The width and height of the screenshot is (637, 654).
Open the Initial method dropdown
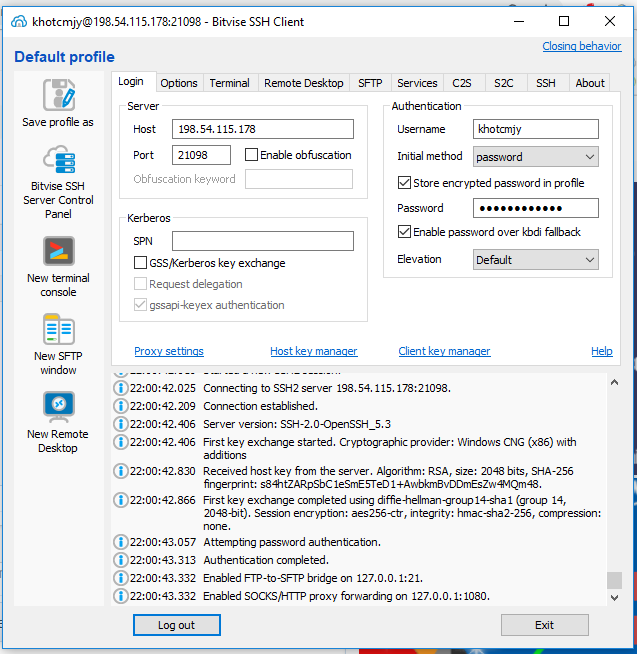536,157
